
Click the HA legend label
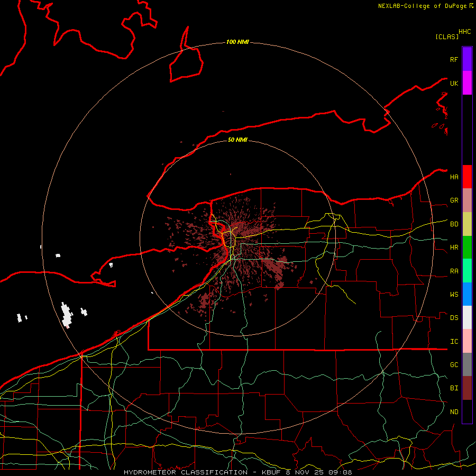(x=454, y=177)
